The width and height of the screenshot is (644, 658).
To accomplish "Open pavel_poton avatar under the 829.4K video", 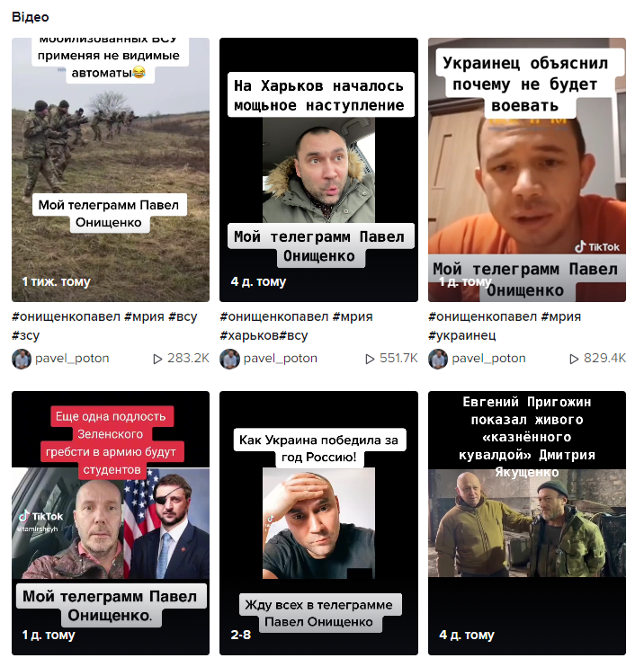I will (x=438, y=360).
